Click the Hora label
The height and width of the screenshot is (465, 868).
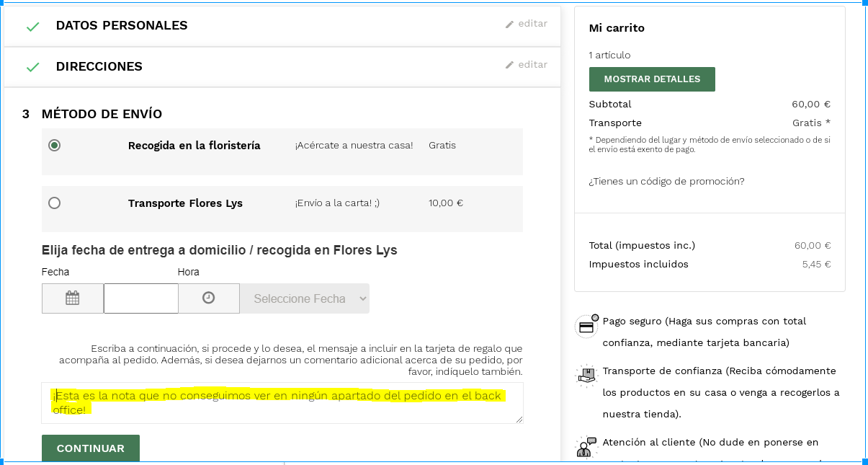click(189, 272)
